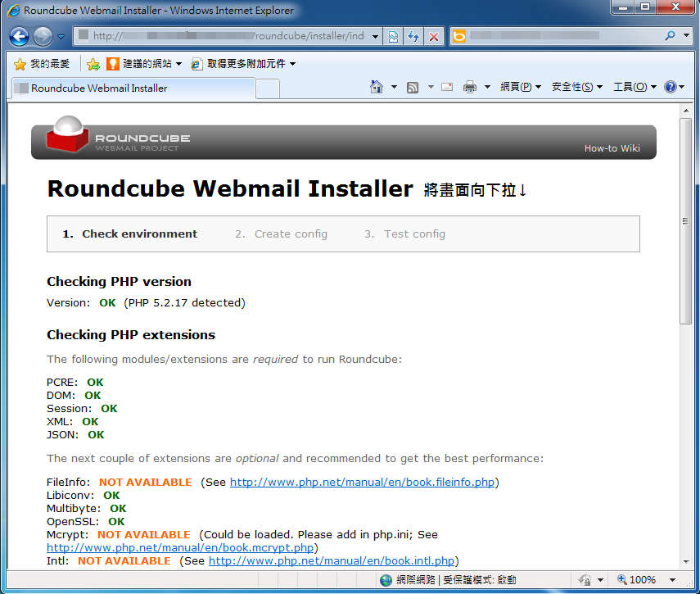Screen dimensions: 700x594
Task: Open a new blank tab
Action: (268, 88)
